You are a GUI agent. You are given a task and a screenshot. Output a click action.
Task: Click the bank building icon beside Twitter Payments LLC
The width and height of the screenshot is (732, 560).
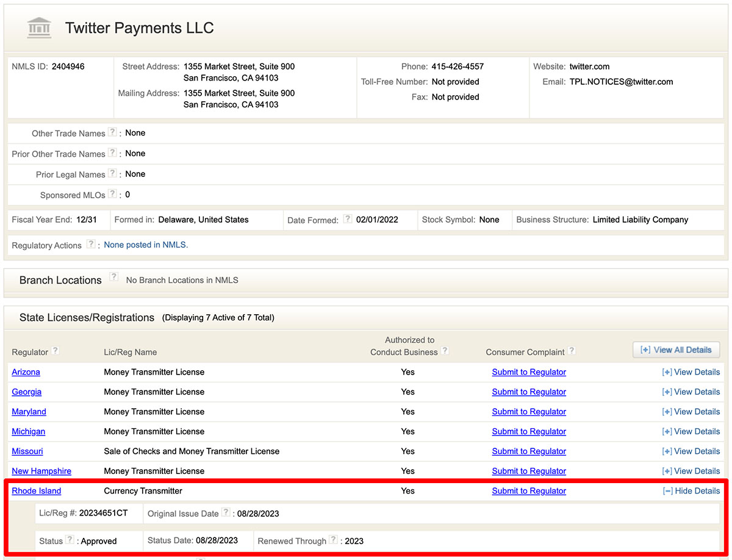40,28
